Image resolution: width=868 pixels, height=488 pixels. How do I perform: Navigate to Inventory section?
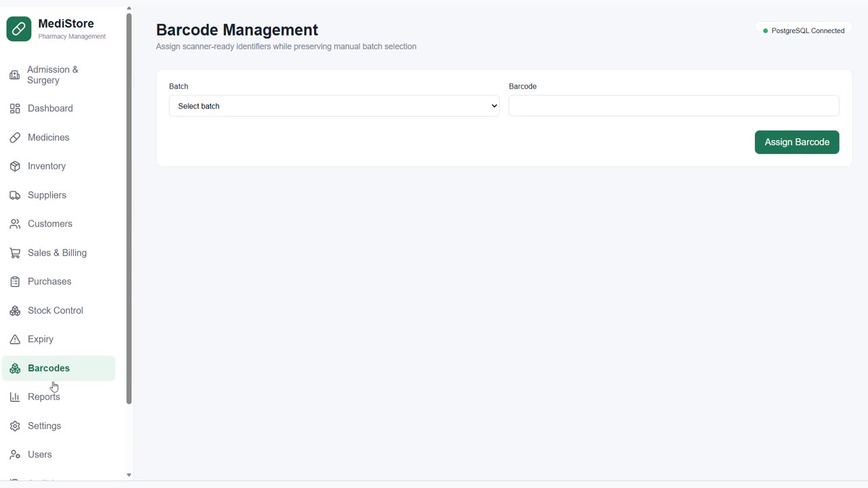(x=59, y=166)
